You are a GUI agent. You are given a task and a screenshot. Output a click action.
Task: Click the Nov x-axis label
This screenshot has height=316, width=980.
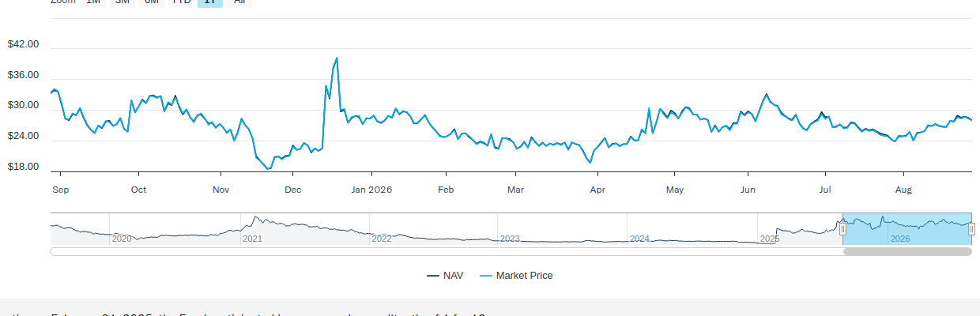220,190
